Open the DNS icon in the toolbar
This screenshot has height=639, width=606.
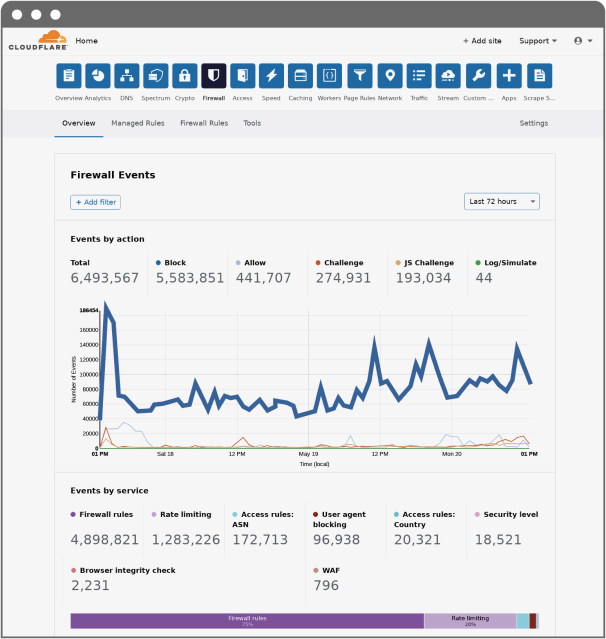pyautogui.click(x=126, y=76)
